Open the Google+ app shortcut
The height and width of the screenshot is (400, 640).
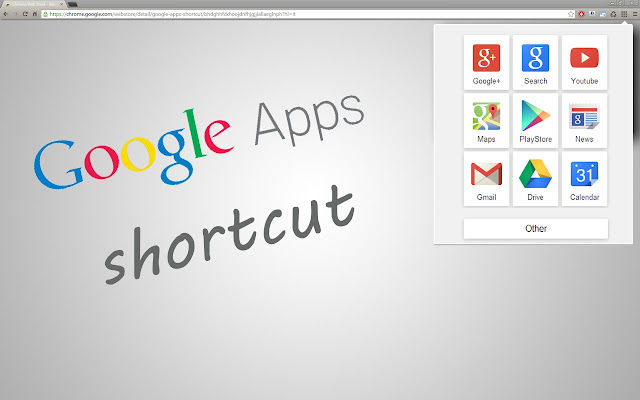tap(486, 62)
